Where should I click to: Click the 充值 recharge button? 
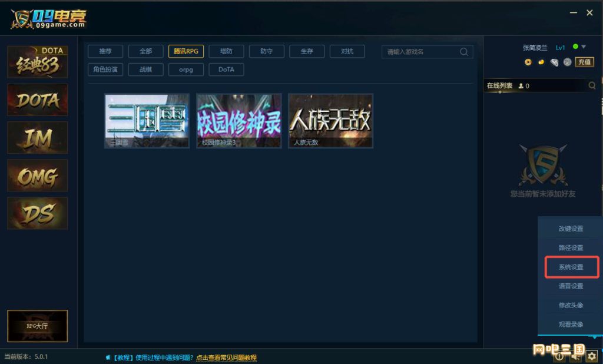585,62
